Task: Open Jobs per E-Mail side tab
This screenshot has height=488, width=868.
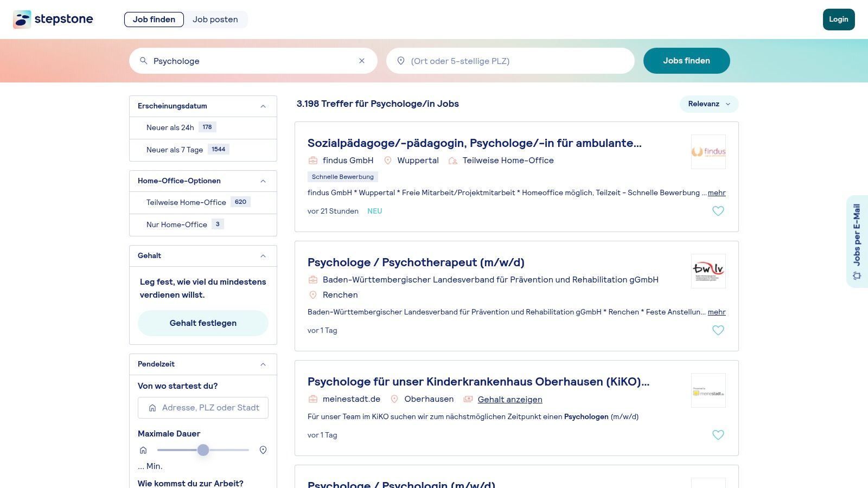Action: click(x=857, y=241)
